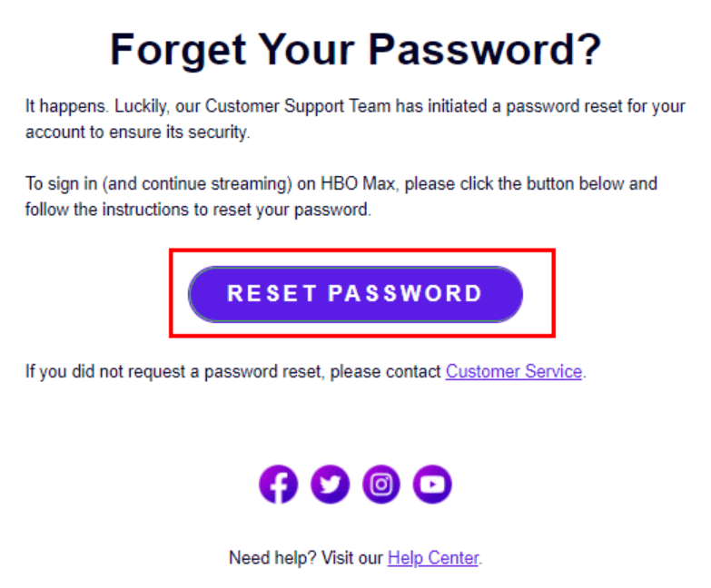Screen dimensions: 711x588
Task: Open the YouTube play icon
Action: (x=433, y=485)
